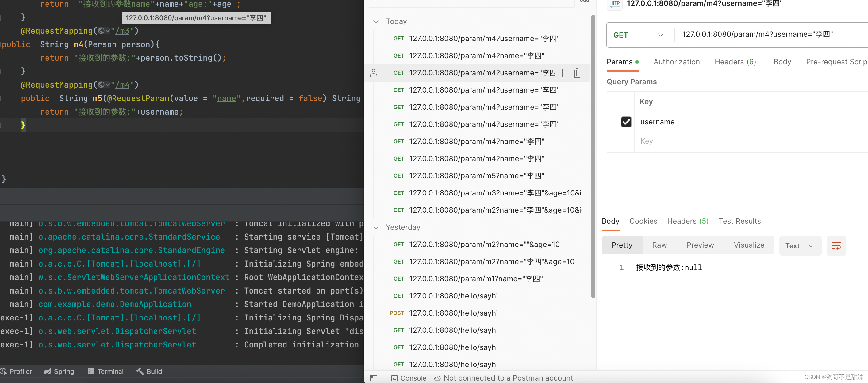Click the Query Params heading

pos(632,82)
